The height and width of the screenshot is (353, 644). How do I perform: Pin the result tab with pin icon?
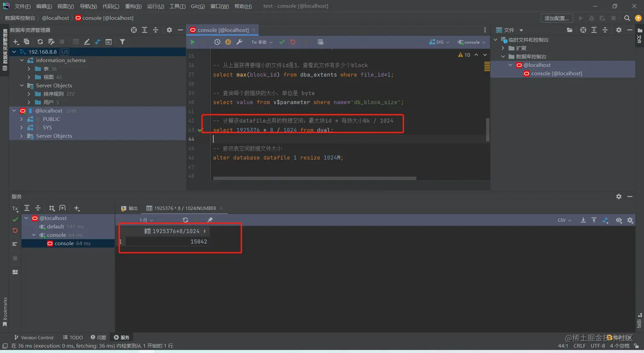(210, 220)
